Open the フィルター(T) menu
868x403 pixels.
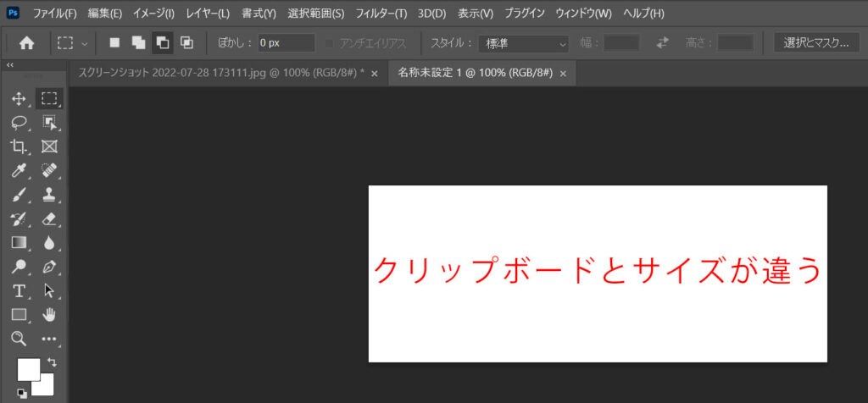tap(381, 14)
